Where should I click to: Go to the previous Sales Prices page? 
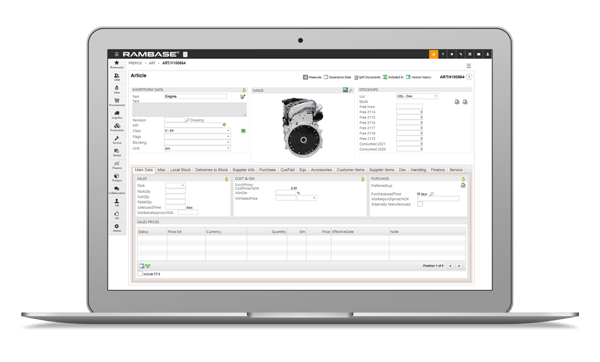pyautogui.click(x=450, y=266)
